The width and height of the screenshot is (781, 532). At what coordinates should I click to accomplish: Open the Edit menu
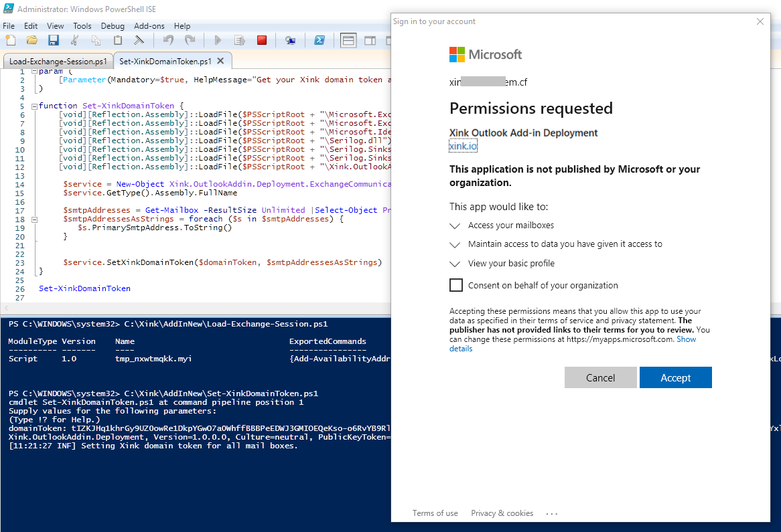[x=31, y=26]
